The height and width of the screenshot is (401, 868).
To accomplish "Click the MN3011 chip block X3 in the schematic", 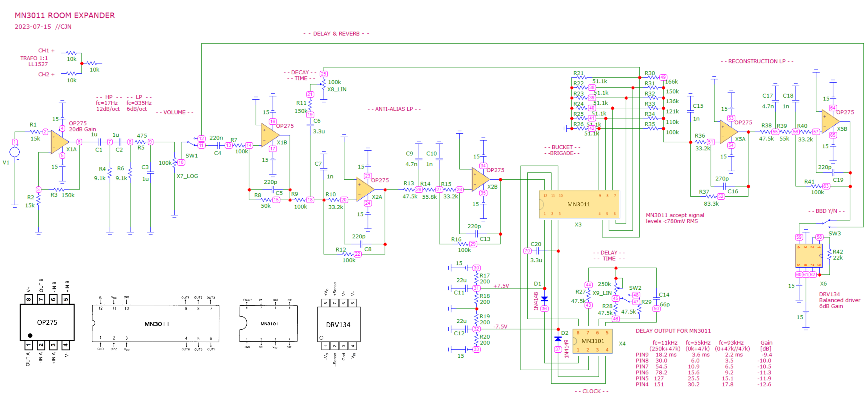I will click(x=579, y=204).
